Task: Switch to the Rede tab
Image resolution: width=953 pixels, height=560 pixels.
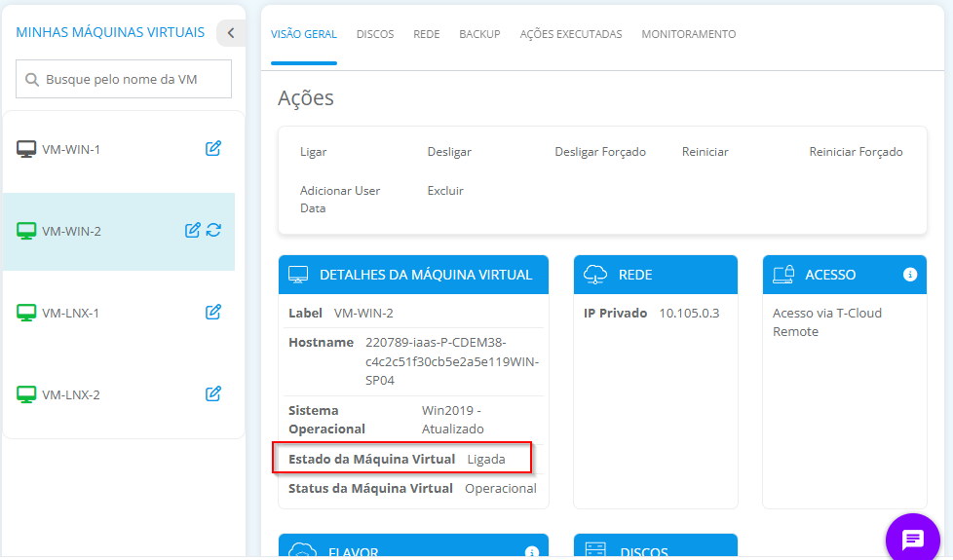Action: point(427,35)
